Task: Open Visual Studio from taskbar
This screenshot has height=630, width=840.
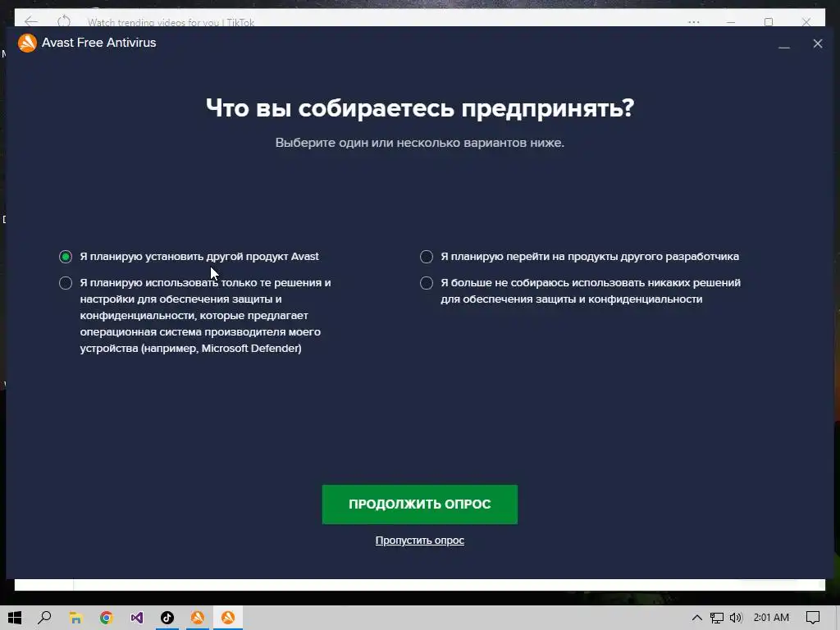Action: (137, 618)
